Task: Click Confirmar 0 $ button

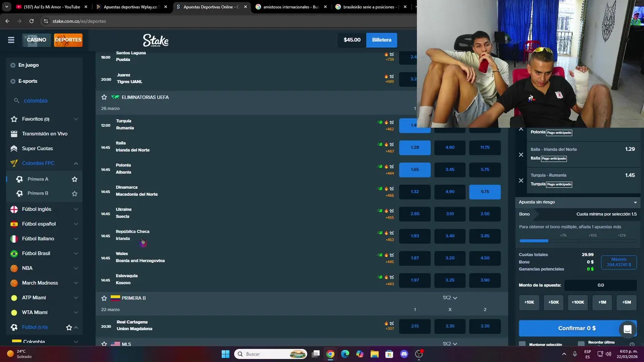Action: (x=577, y=328)
